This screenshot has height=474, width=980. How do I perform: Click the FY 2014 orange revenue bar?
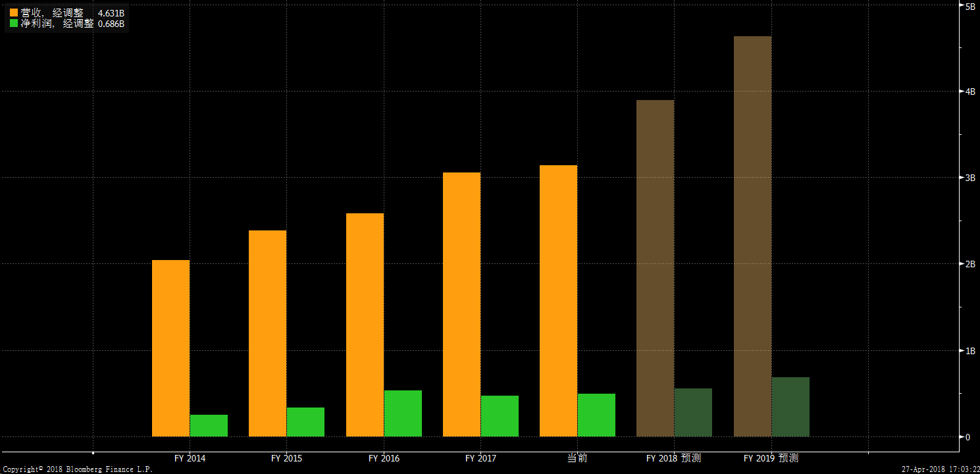[x=170, y=348]
